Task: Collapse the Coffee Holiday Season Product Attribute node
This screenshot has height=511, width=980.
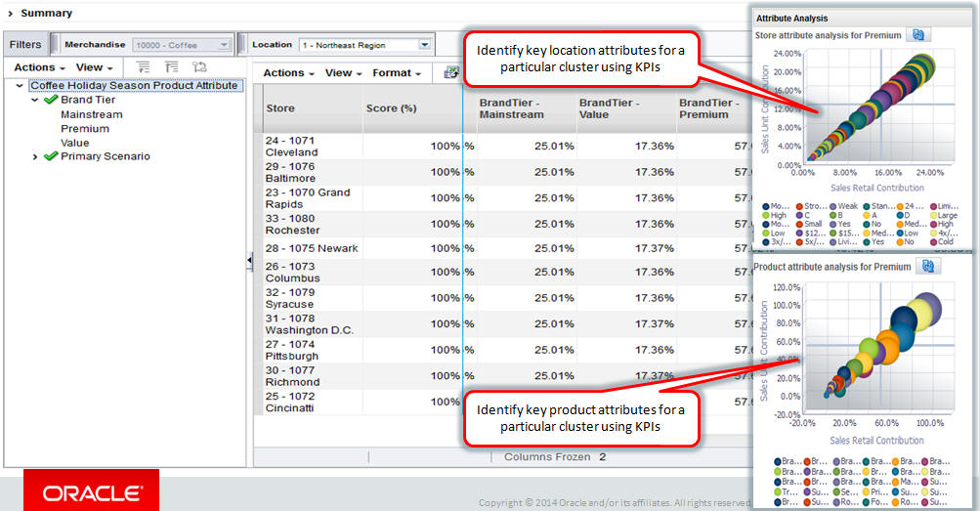Action: point(20,86)
